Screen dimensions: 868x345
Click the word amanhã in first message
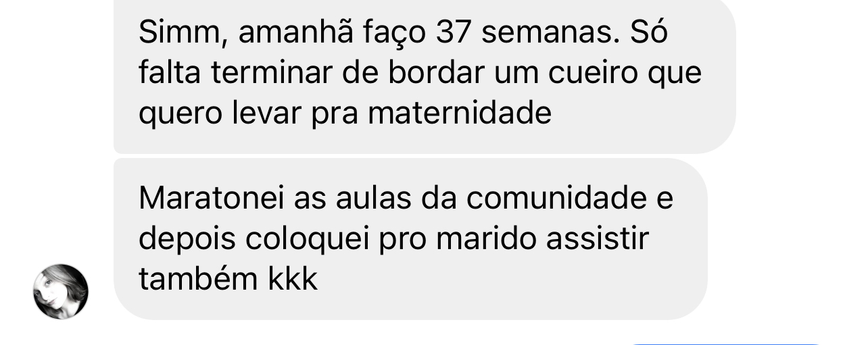[295, 34]
